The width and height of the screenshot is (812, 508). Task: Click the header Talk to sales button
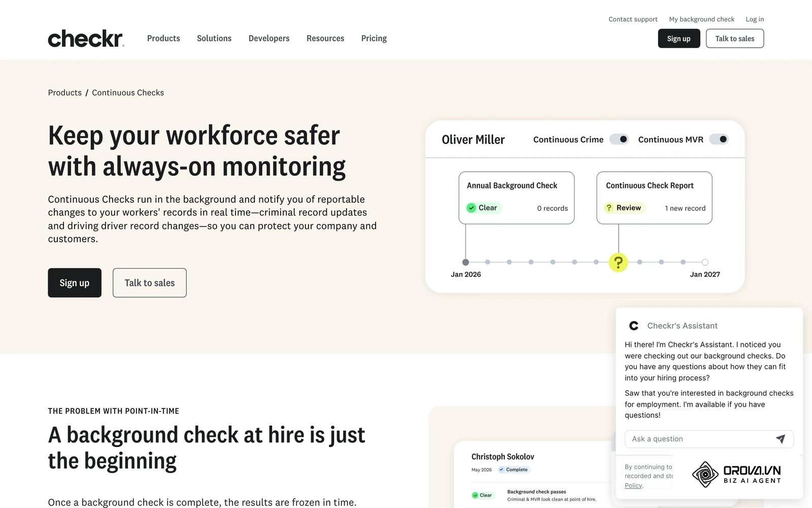pyautogui.click(x=735, y=39)
